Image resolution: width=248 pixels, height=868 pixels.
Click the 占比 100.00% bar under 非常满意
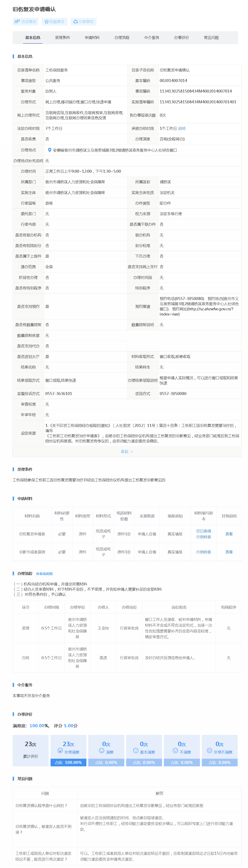tap(69, 763)
